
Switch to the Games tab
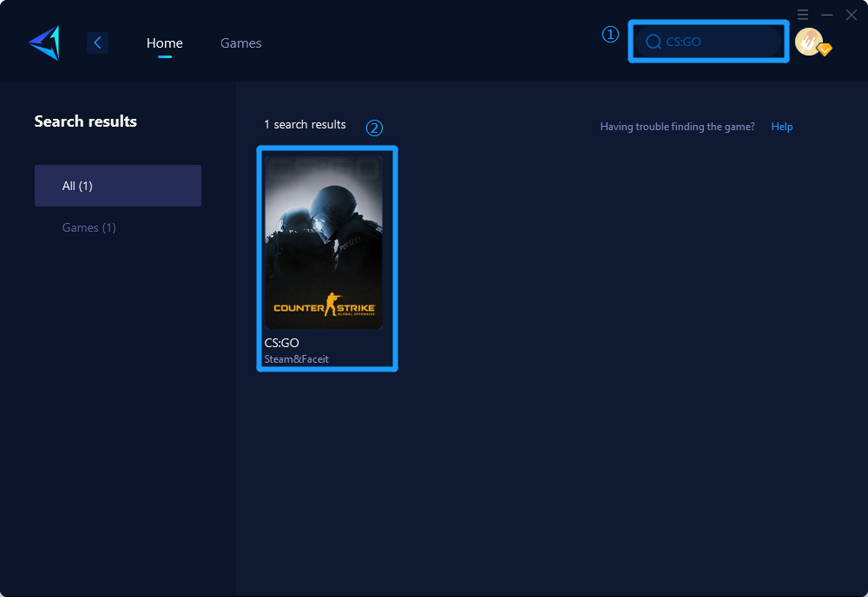coord(240,43)
